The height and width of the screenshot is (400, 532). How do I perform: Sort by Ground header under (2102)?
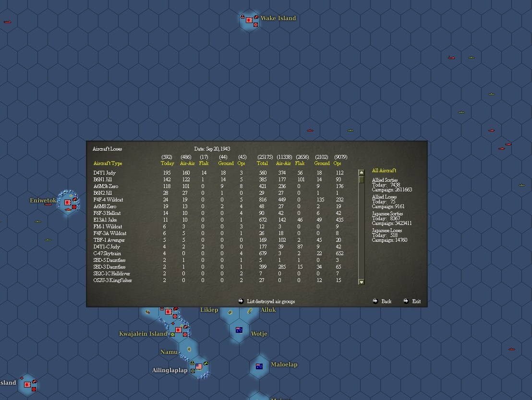[x=322, y=164]
